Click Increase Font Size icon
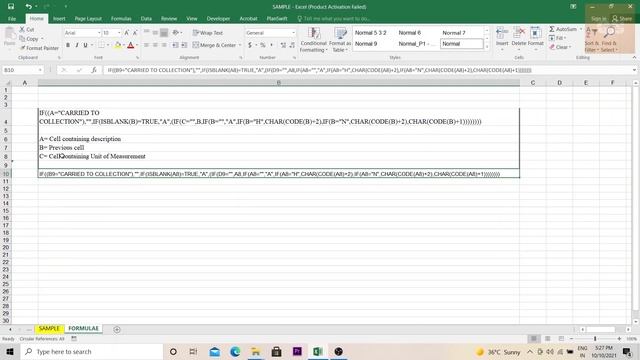Image resolution: width=640 pixels, height=360 pixels. [127, 33]
